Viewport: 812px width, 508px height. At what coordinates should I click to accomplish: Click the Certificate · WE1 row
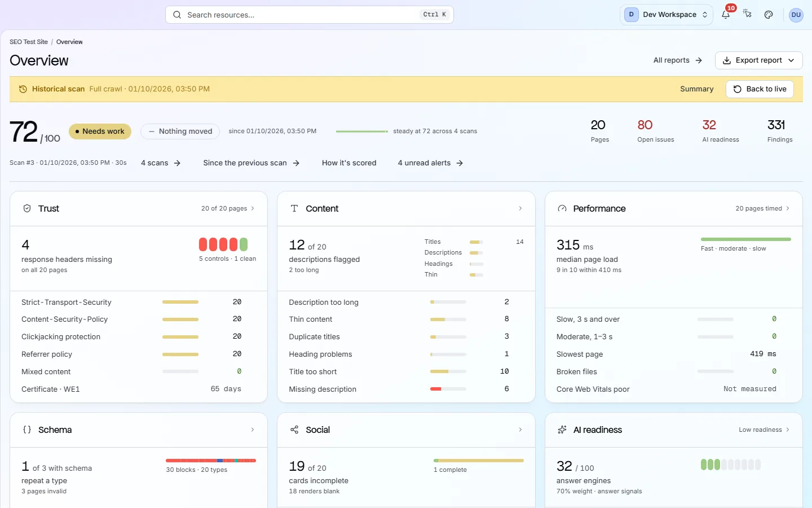(139, 389)
